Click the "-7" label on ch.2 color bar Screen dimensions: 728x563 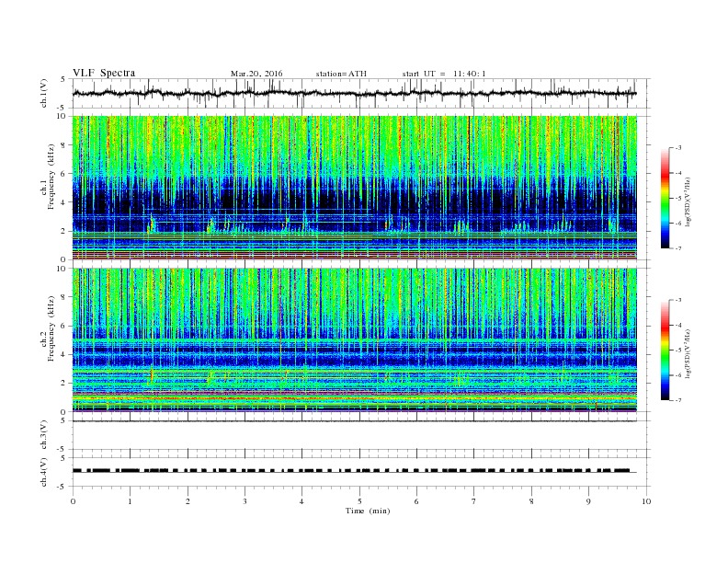pyautogui.click(x=677, y=400)
